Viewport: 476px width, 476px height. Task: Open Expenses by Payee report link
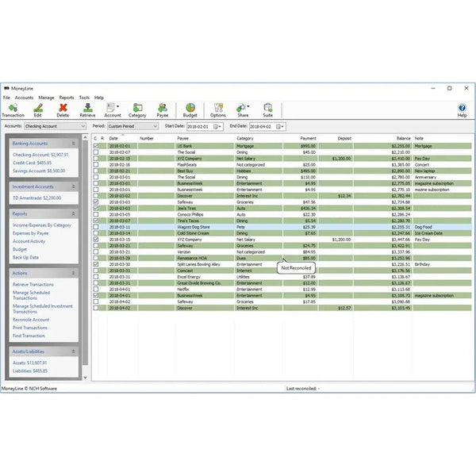31,233
